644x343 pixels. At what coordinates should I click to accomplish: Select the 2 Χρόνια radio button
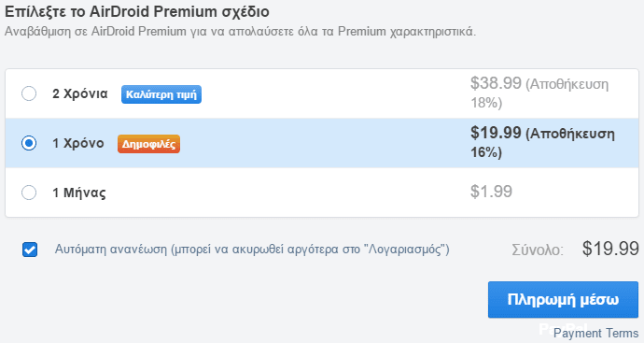tap(29, 93)
